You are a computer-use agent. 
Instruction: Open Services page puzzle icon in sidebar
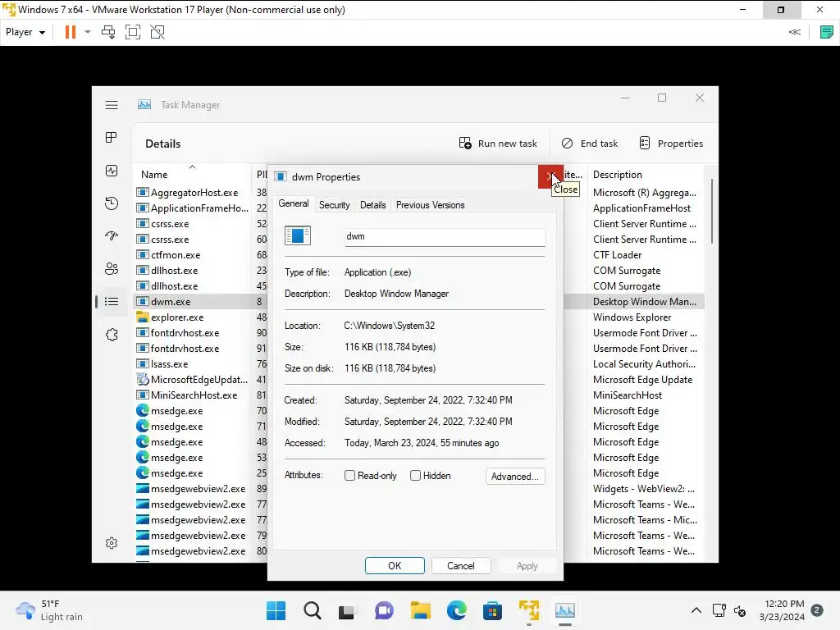112,335
